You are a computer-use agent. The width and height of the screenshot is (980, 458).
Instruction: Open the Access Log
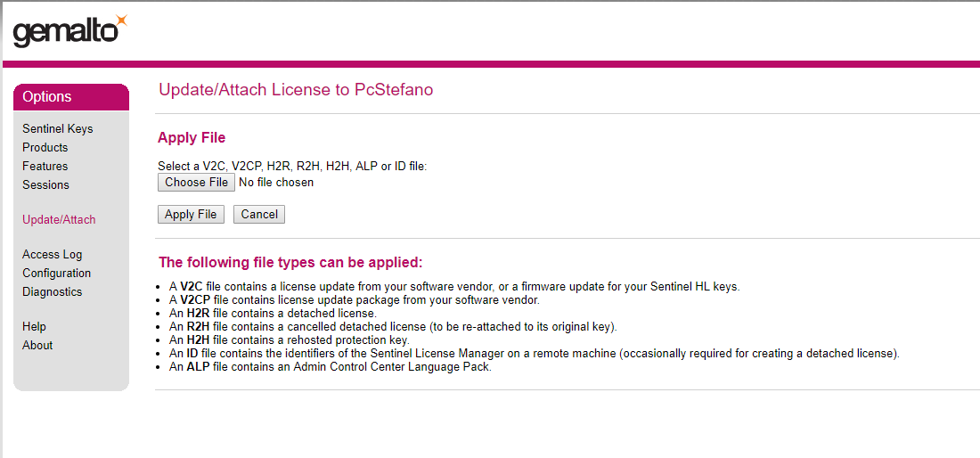52,254
